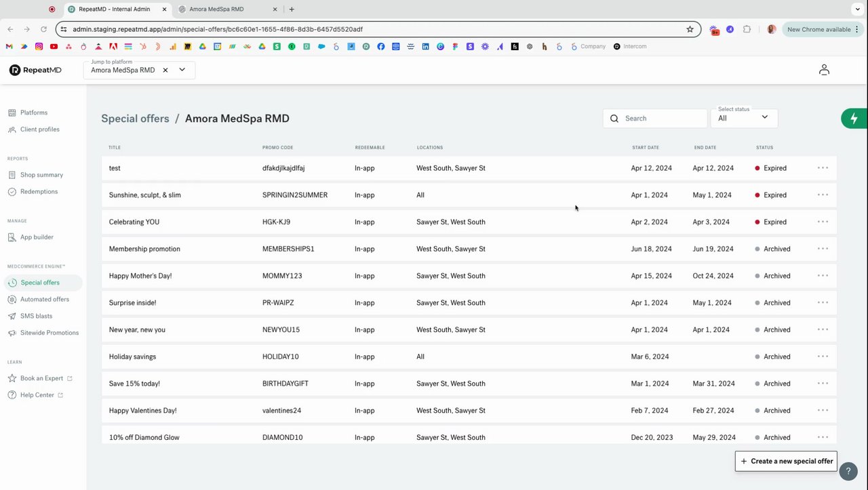Click the New Chrome available button
The image size is (868, 490).
(x=823, y=29)
